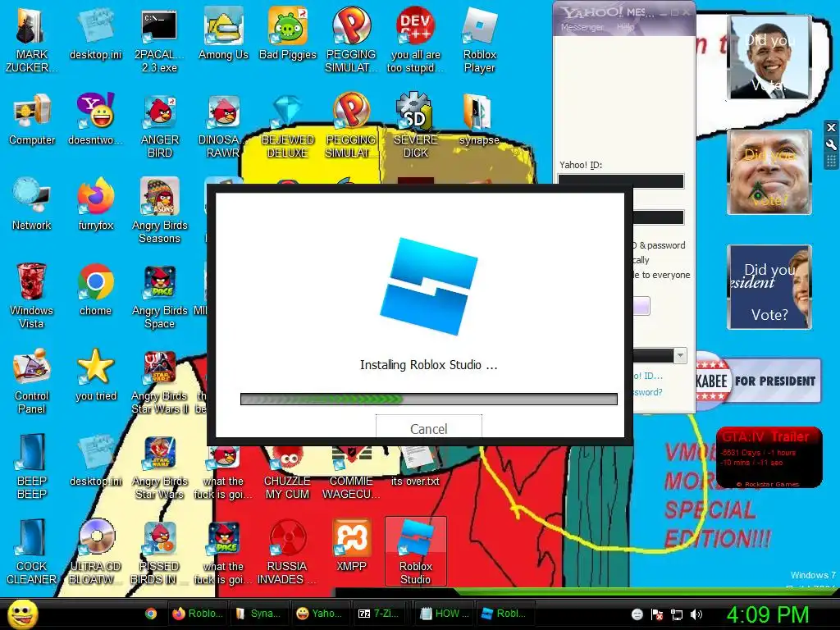This screenshot has height=630, width=840.
Task: Select the synapse desktop icon
Action: click(478, 119)
